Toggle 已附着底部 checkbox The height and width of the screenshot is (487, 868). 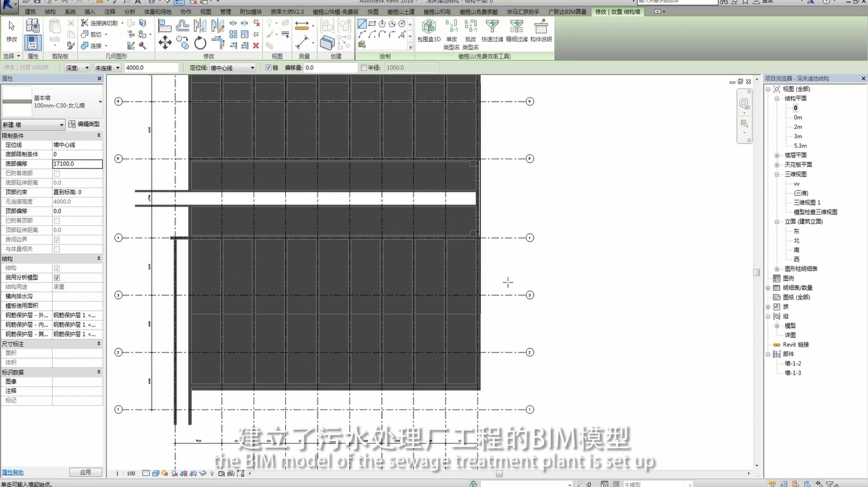57,173
